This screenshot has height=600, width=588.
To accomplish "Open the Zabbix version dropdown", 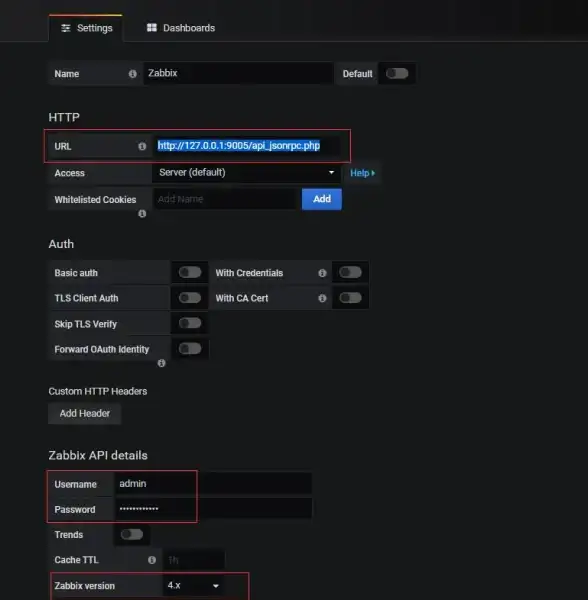I will coord(194,585).
